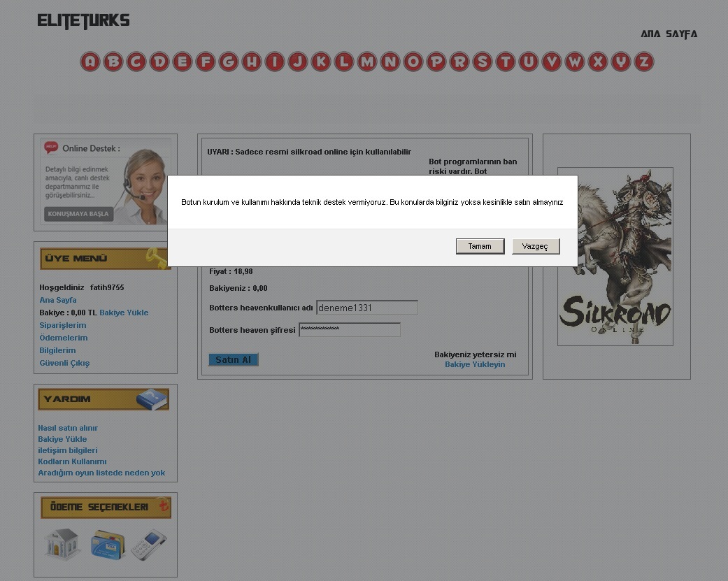Go to ANA SAYFA in the header

[x=669, y=34]
